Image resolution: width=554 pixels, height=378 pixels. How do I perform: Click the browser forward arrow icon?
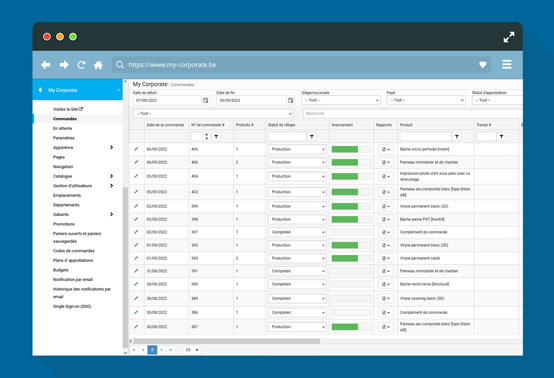pyautogui.click(x=64, y=65)
